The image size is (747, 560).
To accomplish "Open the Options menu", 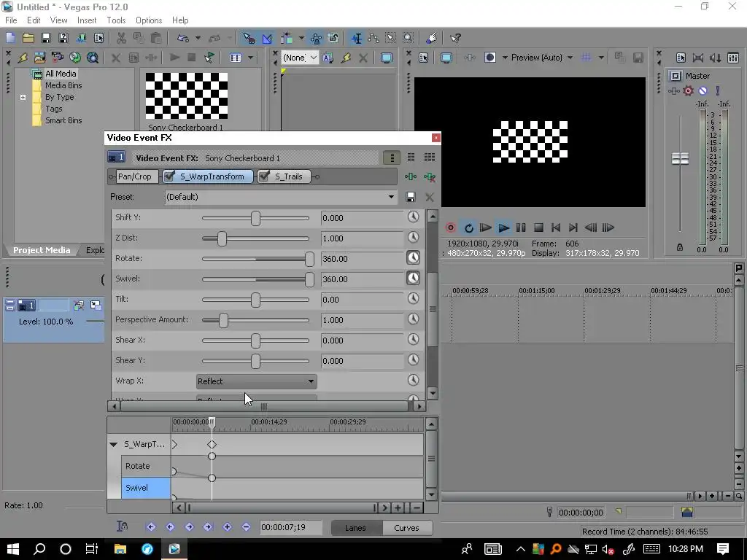I will (x=149, y=20).
